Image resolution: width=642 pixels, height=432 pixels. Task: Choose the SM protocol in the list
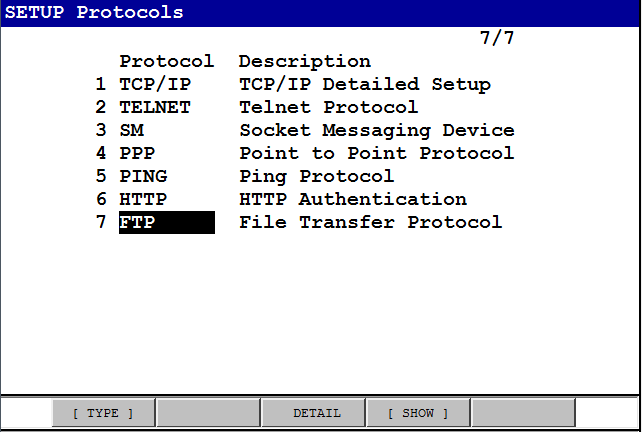(x=131, y=130)
